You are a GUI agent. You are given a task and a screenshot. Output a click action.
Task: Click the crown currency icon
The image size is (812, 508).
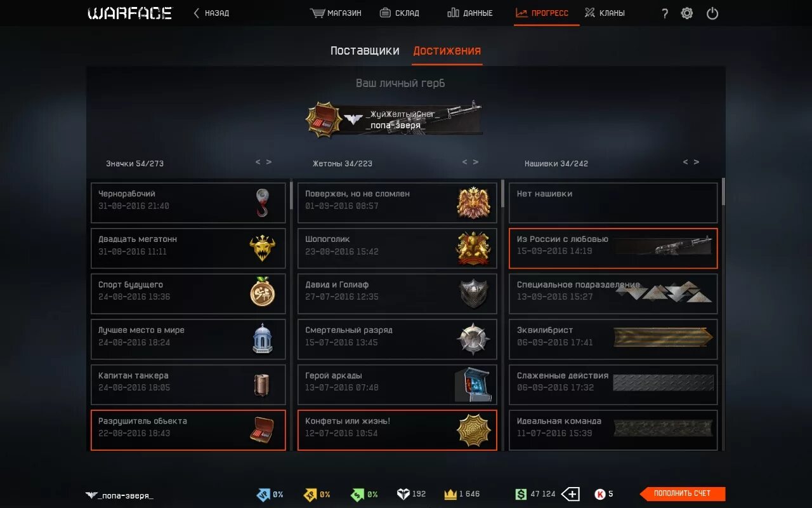point(450,494)
